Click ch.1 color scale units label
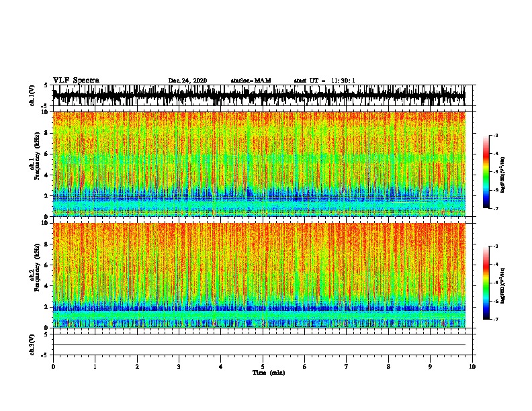Image resolution: width=532 pixels, height=411 pixels. (503, 175)
